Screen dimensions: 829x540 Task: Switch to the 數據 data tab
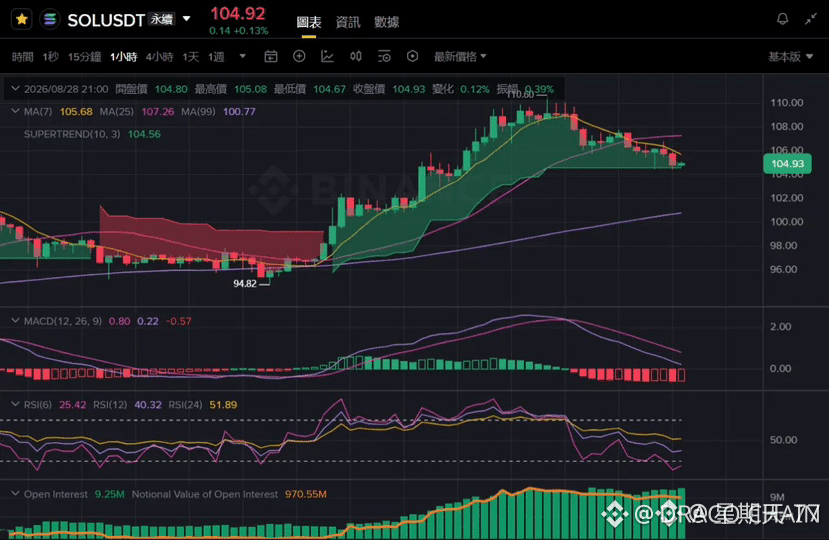[386, 22]
